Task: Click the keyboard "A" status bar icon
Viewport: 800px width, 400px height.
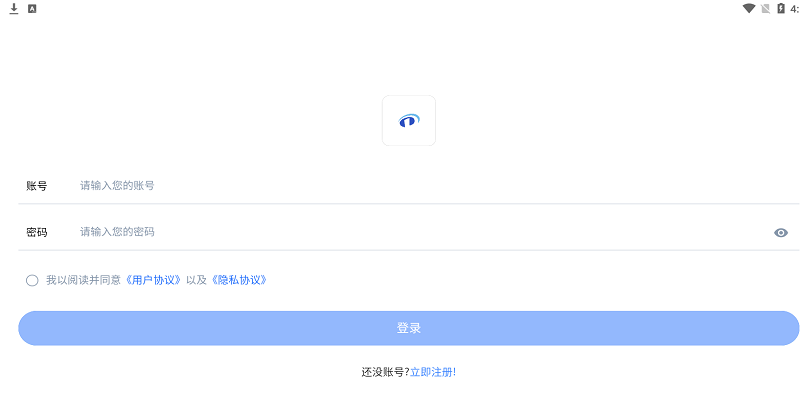Action: tap(32, 8)
